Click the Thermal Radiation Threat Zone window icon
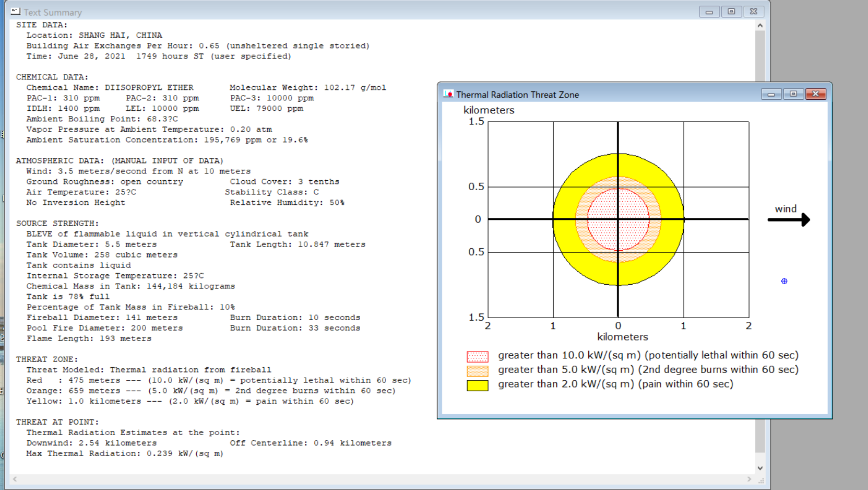This screenshot has height=490, width=868. [x=448, y=94]
